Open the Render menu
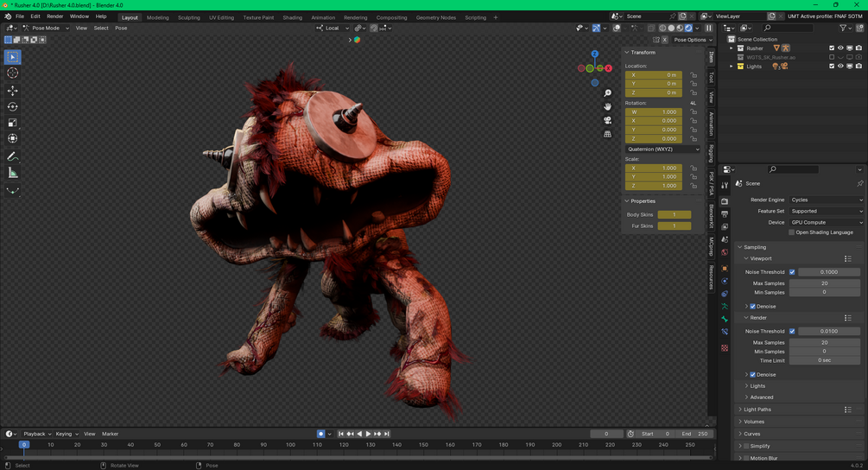Viewport: 868px width, 470px height. (54, 16)
